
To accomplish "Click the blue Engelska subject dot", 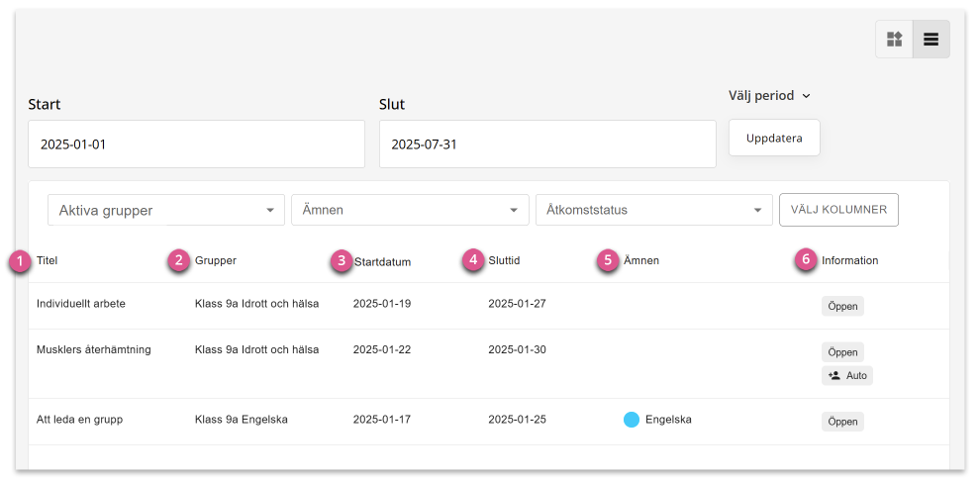I will (632, 420).
